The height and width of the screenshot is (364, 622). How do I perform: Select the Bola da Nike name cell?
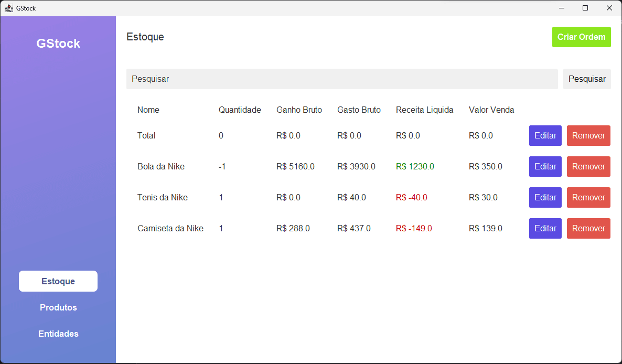click(x=161, y=166)
